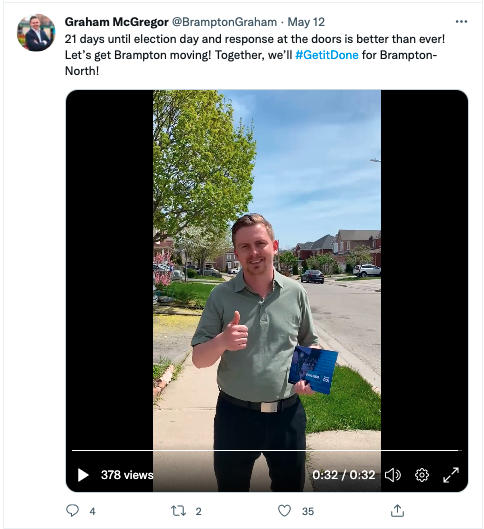
Task: Click the 35 likes count
Action: [x=308, y=511]
